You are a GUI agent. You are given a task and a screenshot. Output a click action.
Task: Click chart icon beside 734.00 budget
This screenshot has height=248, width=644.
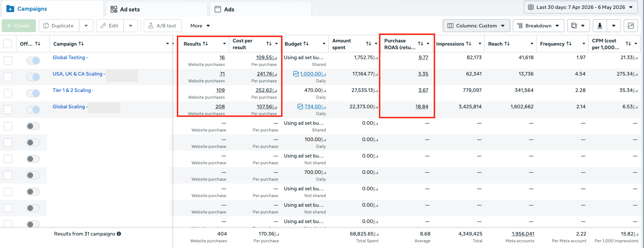[x=300, y=107]
